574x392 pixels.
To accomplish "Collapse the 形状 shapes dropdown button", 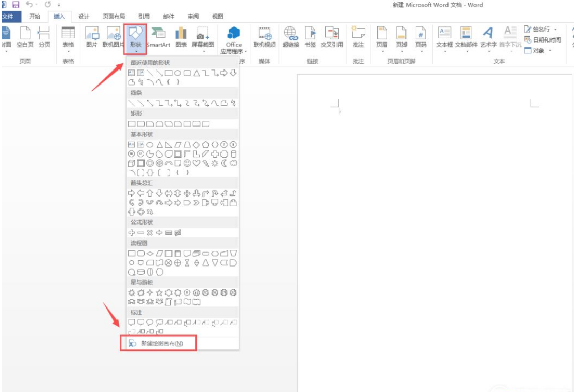I will pyautogui.click(x=135, y=39).
